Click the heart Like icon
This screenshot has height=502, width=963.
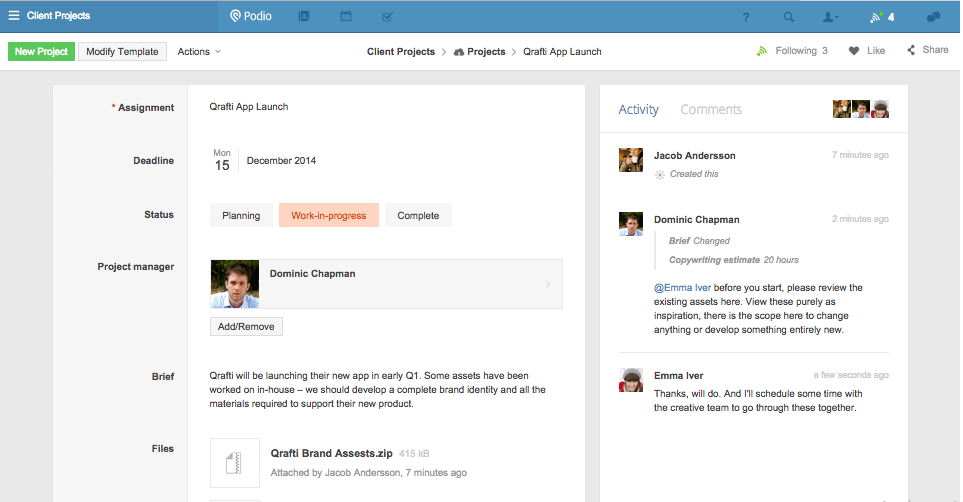point(854,51)
